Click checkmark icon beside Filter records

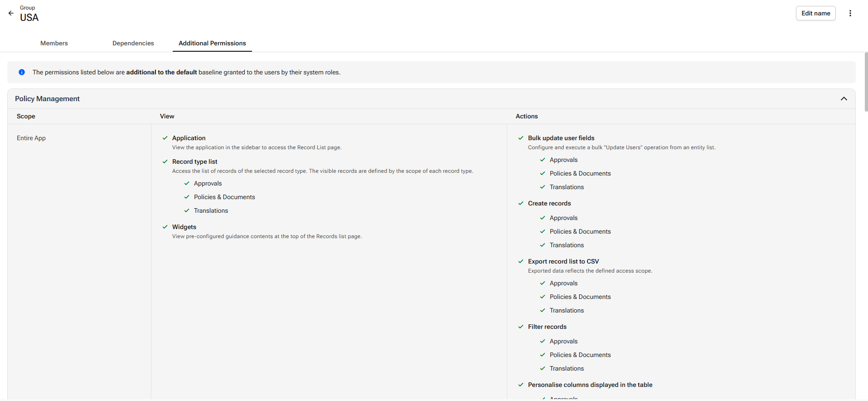tap(521, 327)
